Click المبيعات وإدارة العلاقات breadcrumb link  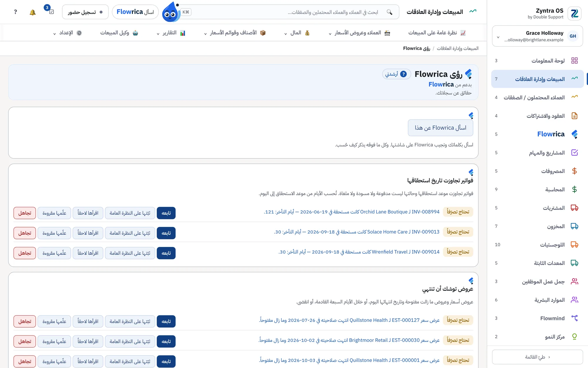click(x=457, y=48)
